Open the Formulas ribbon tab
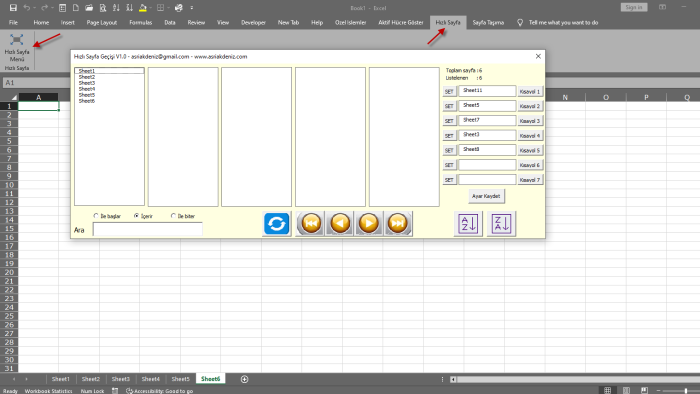 click(141, 22)
